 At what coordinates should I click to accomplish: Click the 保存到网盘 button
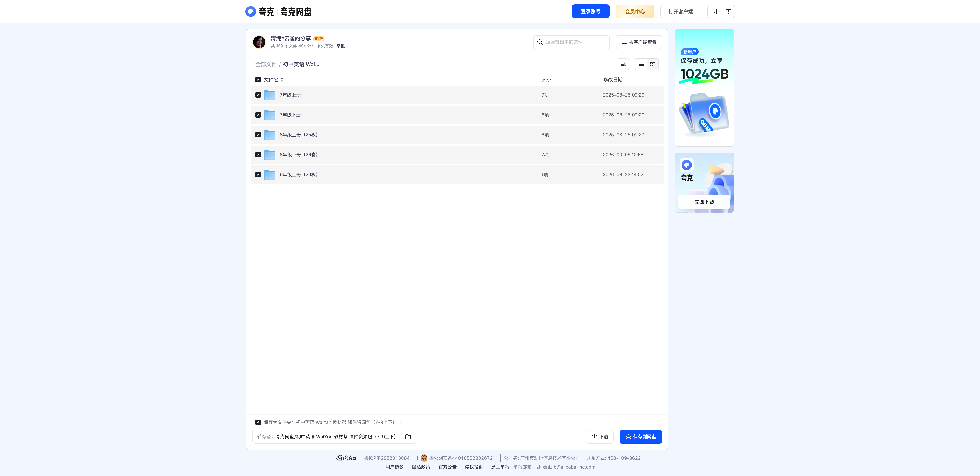point(641,437)
